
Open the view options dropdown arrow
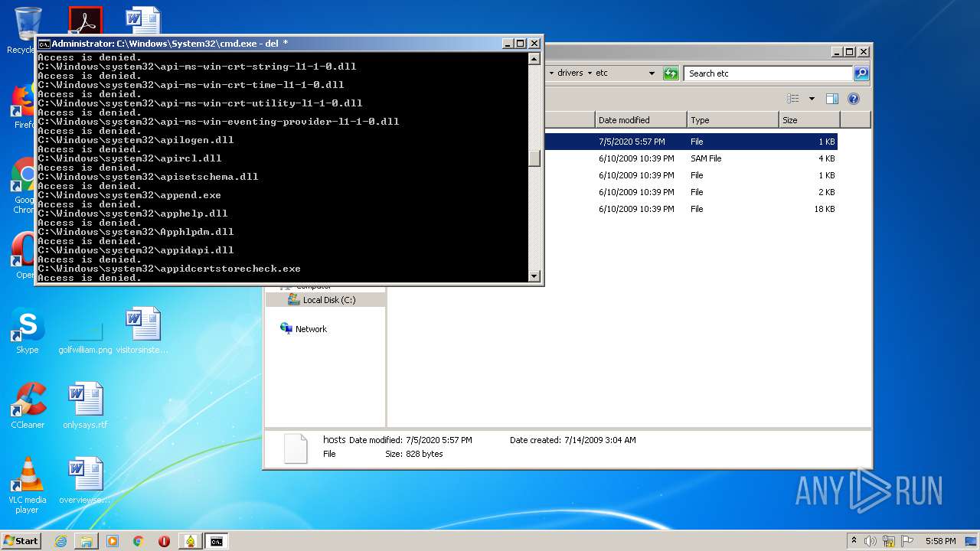812,99
